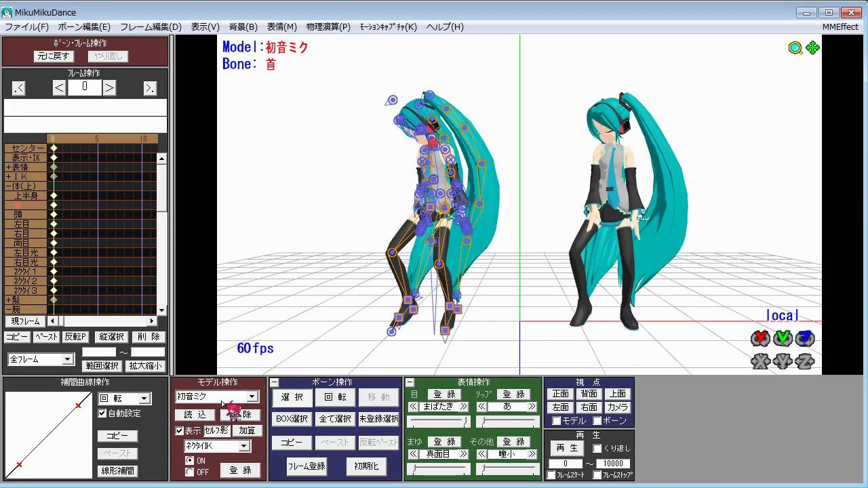
Task: Click the gray X move axis icon
Action: tap(760, 361)
